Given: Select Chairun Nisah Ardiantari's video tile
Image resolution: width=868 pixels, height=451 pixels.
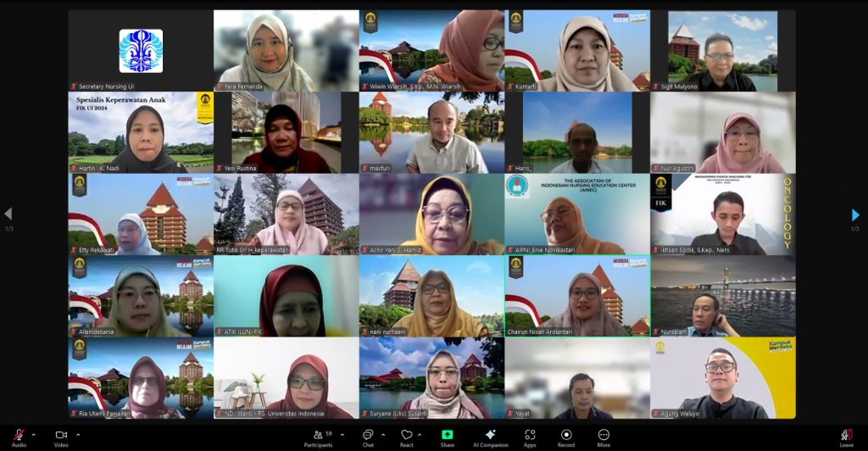Looking at the screenshot, I should (x=577, y=297).
